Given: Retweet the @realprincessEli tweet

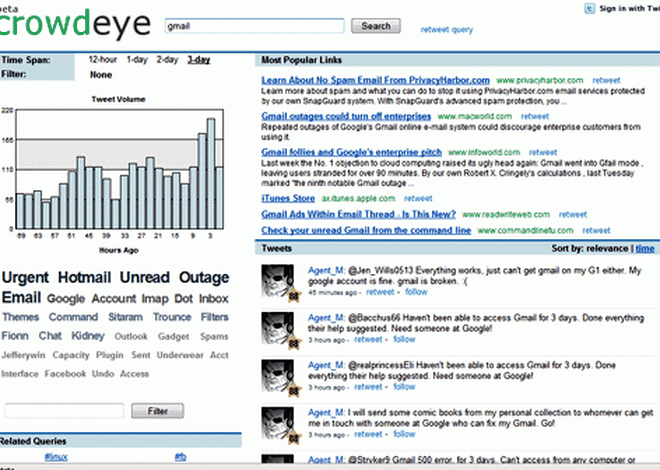Looking at the screenshot, I should [368, 387].
